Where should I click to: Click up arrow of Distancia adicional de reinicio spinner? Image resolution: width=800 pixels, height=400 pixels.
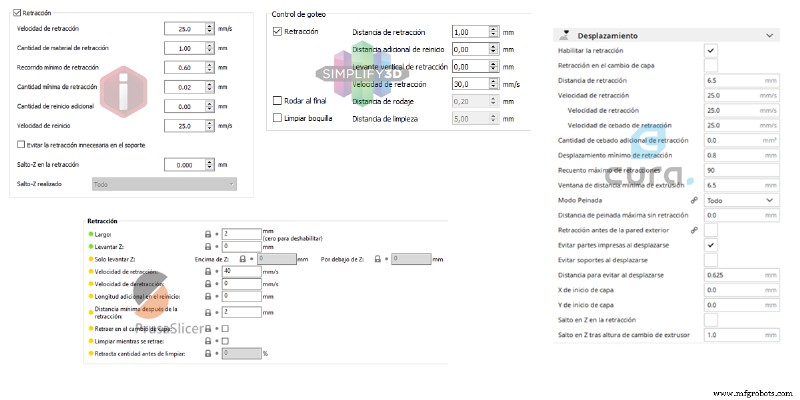click(493, 46)
